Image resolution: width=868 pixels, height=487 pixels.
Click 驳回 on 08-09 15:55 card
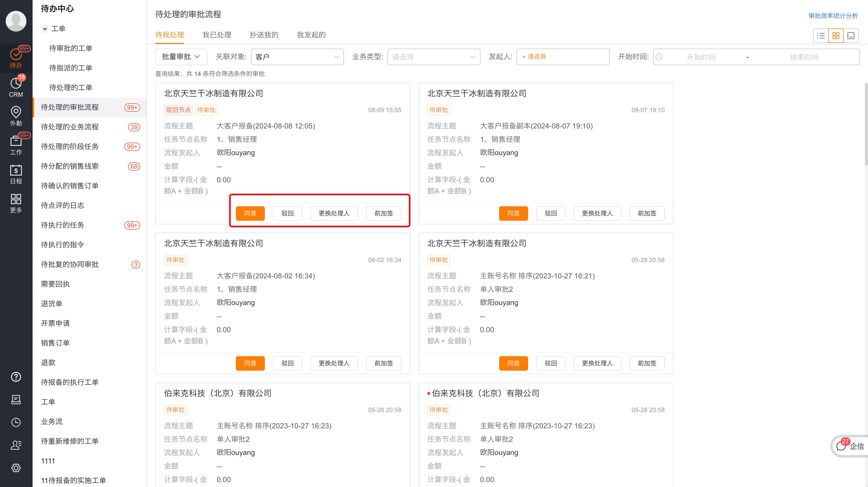[x=287, y=213]
